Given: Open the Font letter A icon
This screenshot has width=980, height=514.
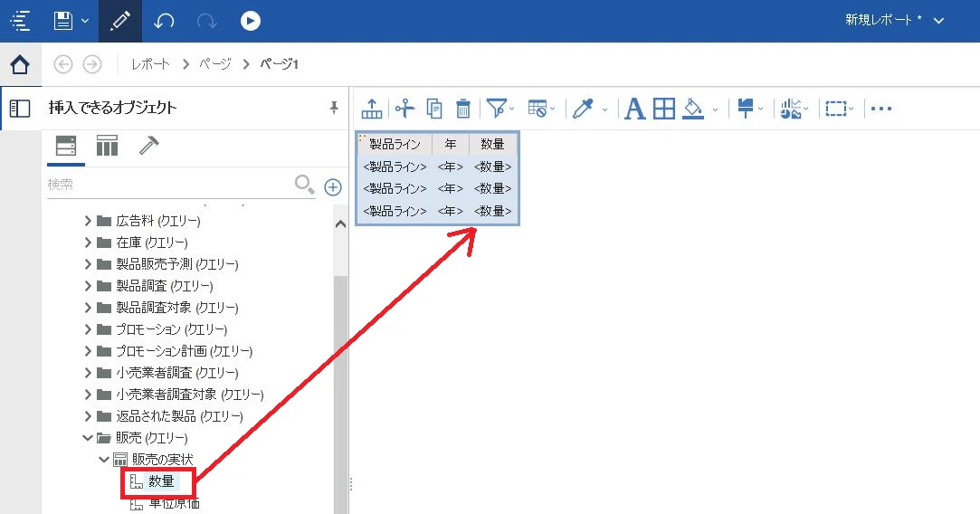Looking at the screenshot, I should click(x=634, y=109).
